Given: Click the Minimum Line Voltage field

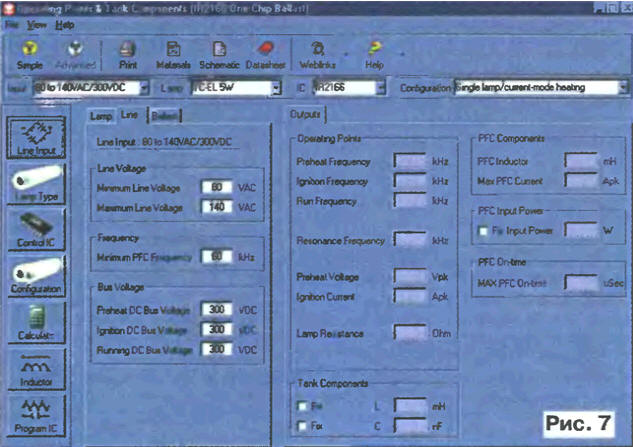Looking at the screenshot, I should (x=216, y=187).
